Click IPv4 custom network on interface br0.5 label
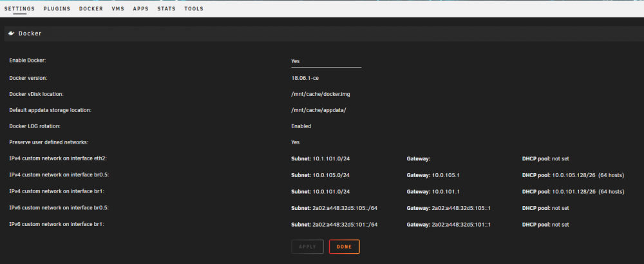644x264 pixels. pos(59,175)
